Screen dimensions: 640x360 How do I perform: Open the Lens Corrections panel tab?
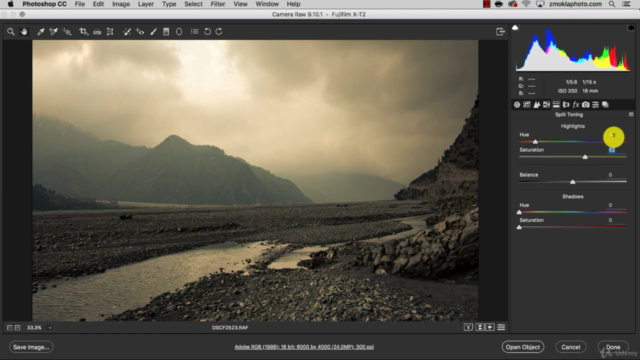pyautogui.click(x=566, y=104)
